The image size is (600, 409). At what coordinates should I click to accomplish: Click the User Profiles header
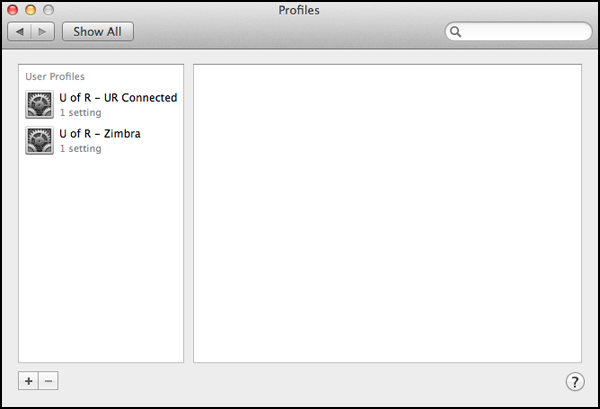(x=55, y=77)
